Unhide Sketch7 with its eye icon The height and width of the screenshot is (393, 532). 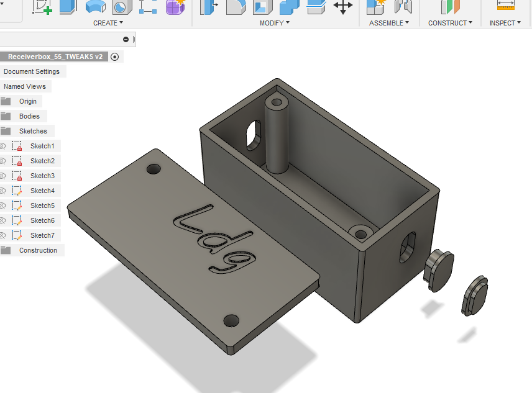pos(3,235)
